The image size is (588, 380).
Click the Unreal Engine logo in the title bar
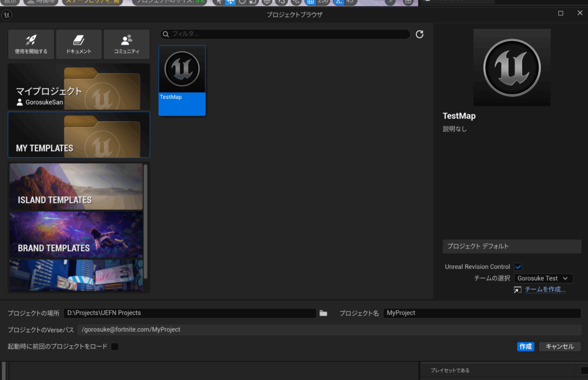[x=7, y=14]
